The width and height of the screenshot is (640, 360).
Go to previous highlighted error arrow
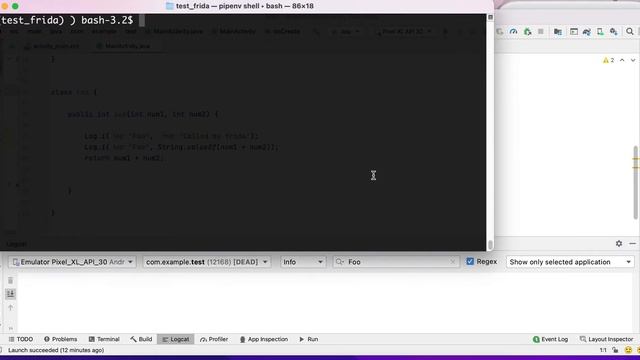point(622,60)
